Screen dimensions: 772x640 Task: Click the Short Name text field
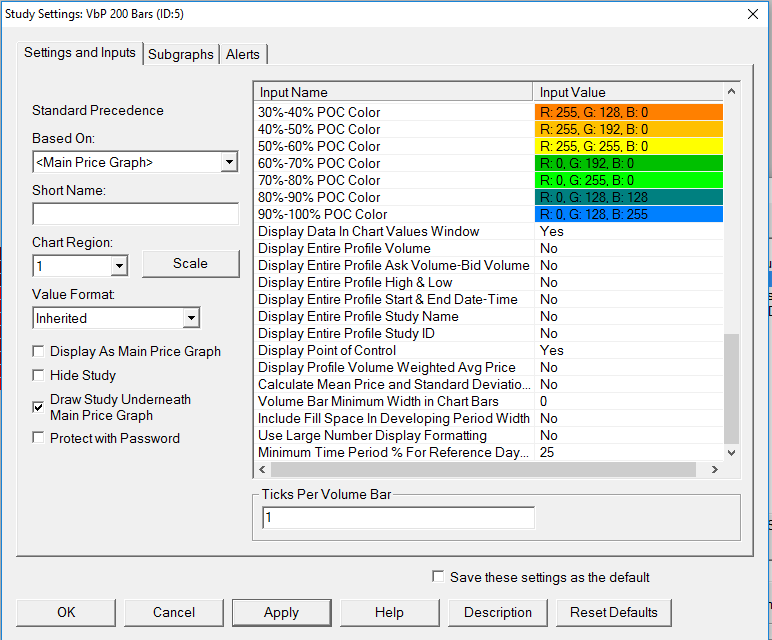click(135, 214)
